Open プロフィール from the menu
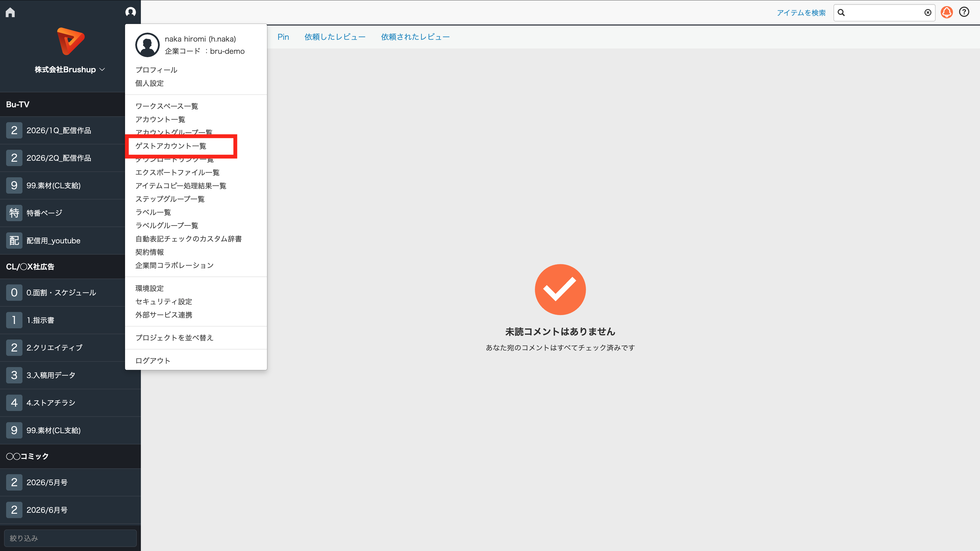This screenshot has height=551, width=980. 156,70
